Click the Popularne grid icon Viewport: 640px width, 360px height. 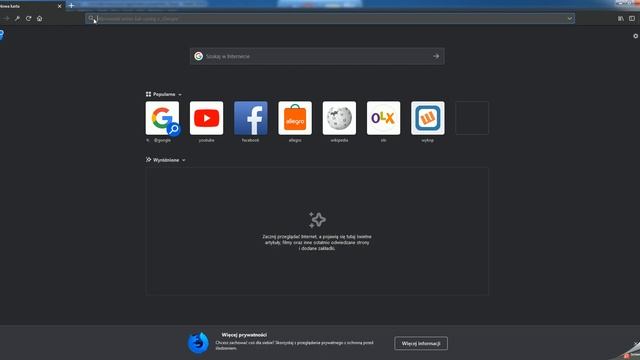coord(149,94)
